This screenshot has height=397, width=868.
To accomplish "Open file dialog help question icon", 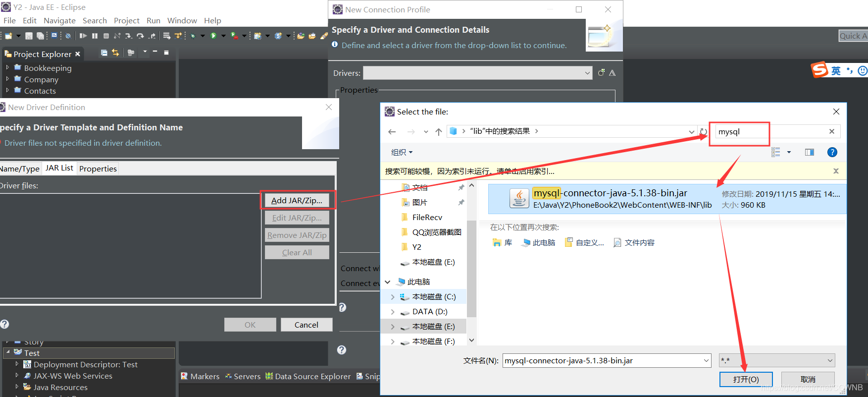I will tap(832, 152).
